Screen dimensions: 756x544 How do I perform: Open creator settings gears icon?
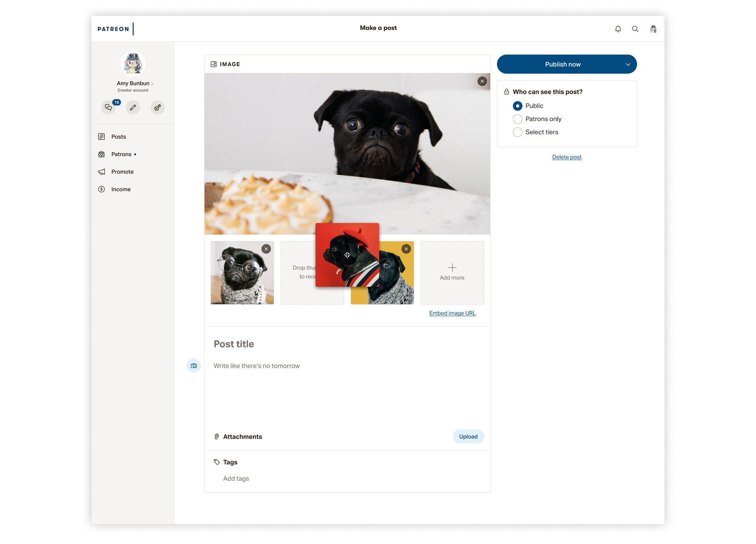pos(158,107)
